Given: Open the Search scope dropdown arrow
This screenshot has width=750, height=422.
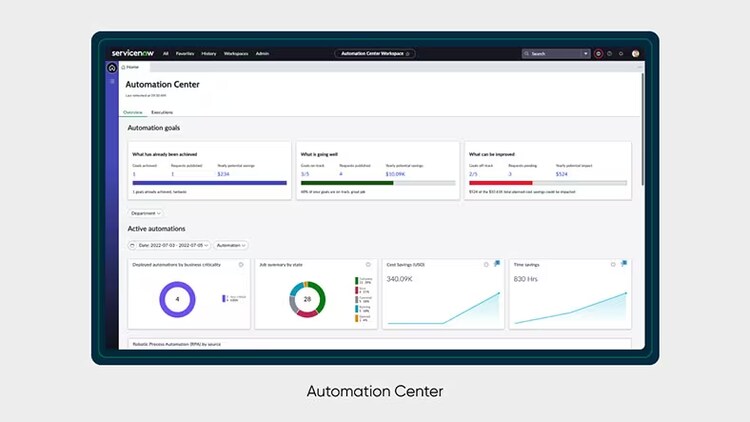Looking at the screenshot, I should 585,54.
